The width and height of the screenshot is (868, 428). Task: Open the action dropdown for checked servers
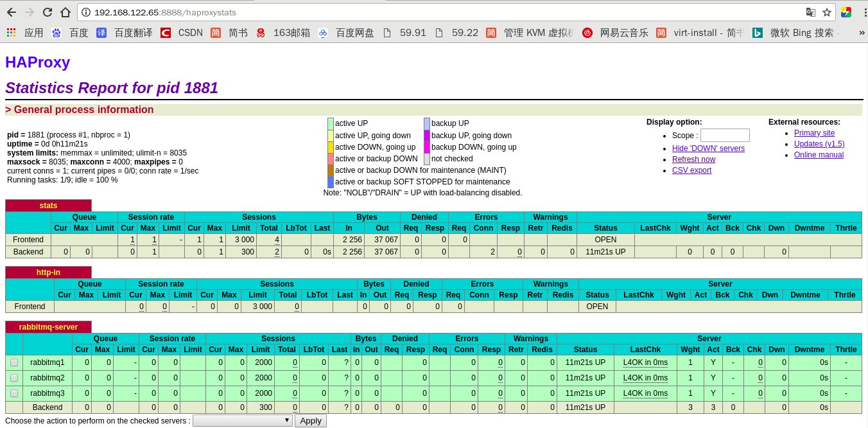point(243,420)
